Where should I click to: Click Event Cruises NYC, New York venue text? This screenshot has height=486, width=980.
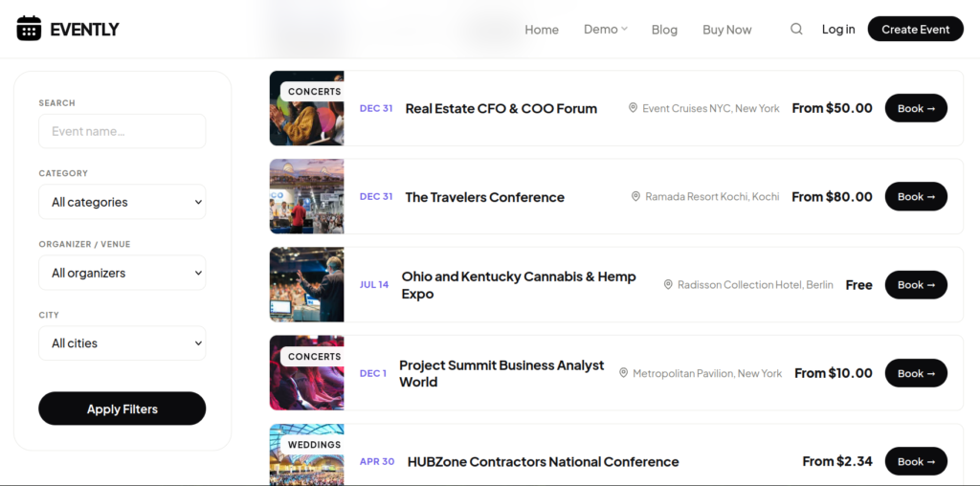(x=711, y=108)
